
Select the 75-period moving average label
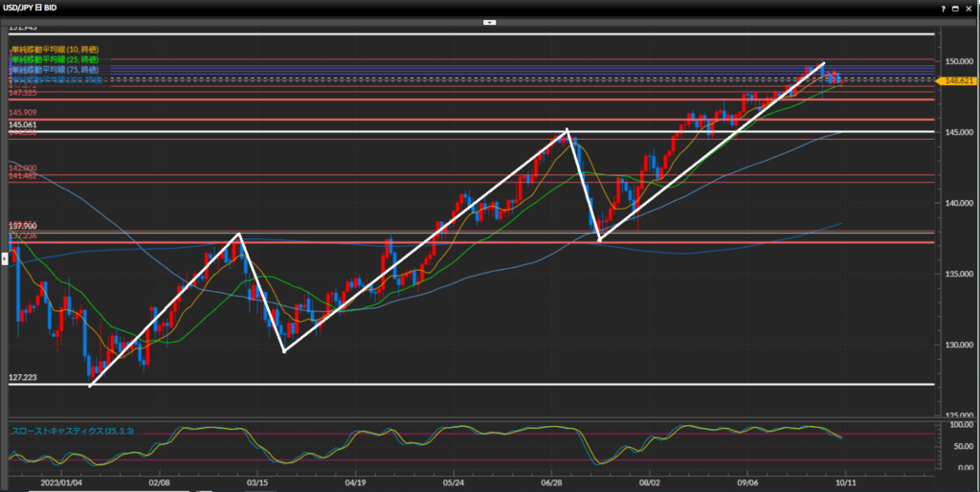click(x=55, y=70)
